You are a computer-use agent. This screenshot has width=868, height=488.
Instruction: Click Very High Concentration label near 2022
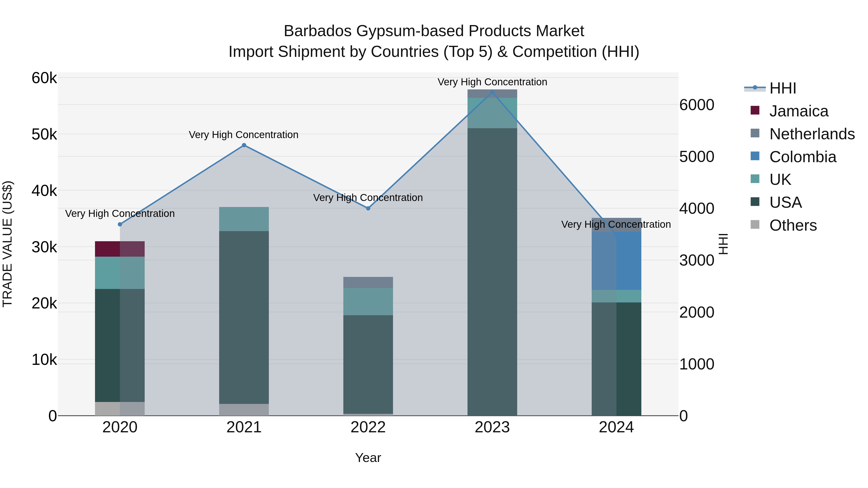[368, 198]
